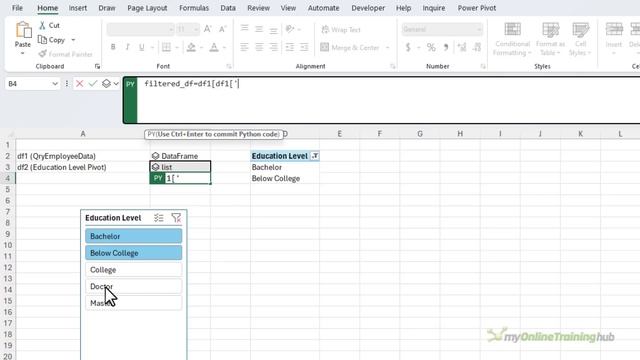
Task: Click Increase Indent icon
Action: point(304,47)
